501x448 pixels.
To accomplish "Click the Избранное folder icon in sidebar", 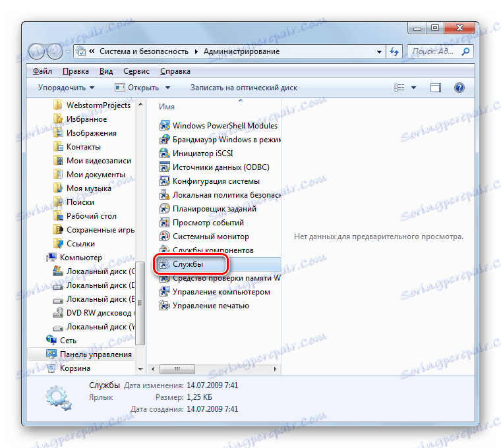I will tap(58, 119).
